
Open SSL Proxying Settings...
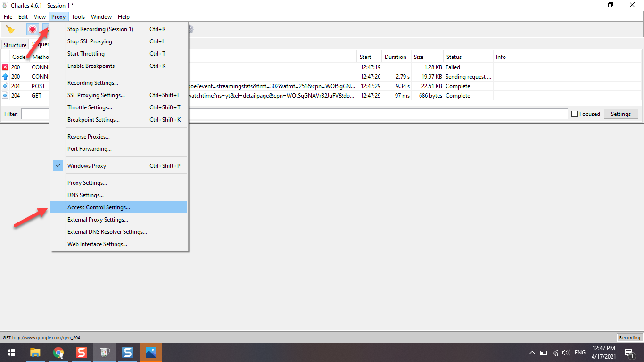pos(118,95)
